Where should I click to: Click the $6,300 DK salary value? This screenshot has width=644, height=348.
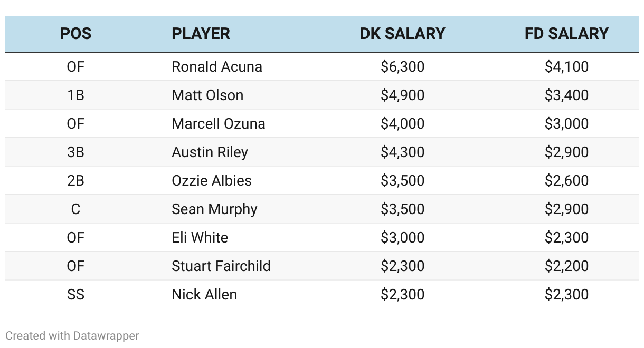point(402,67)
